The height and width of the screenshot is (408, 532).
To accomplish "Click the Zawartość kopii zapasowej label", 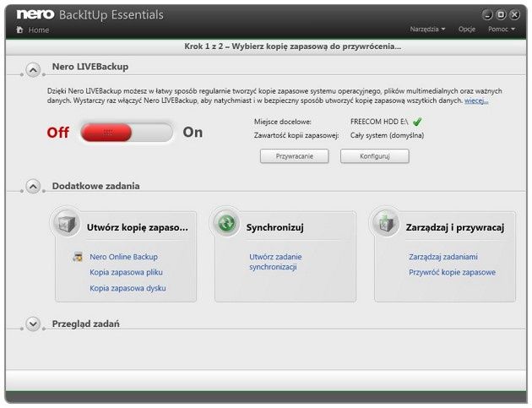I will click(296, 135).
